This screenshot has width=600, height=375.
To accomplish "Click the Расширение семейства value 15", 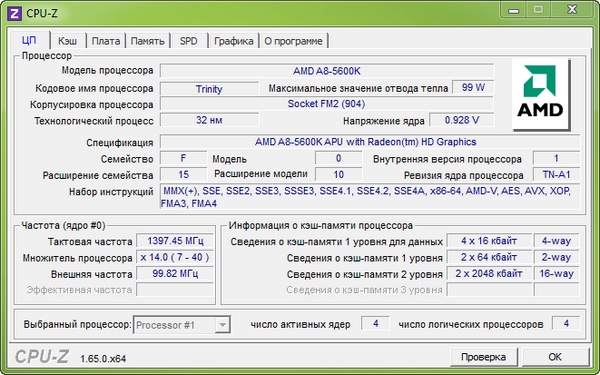I will point(183,174).
